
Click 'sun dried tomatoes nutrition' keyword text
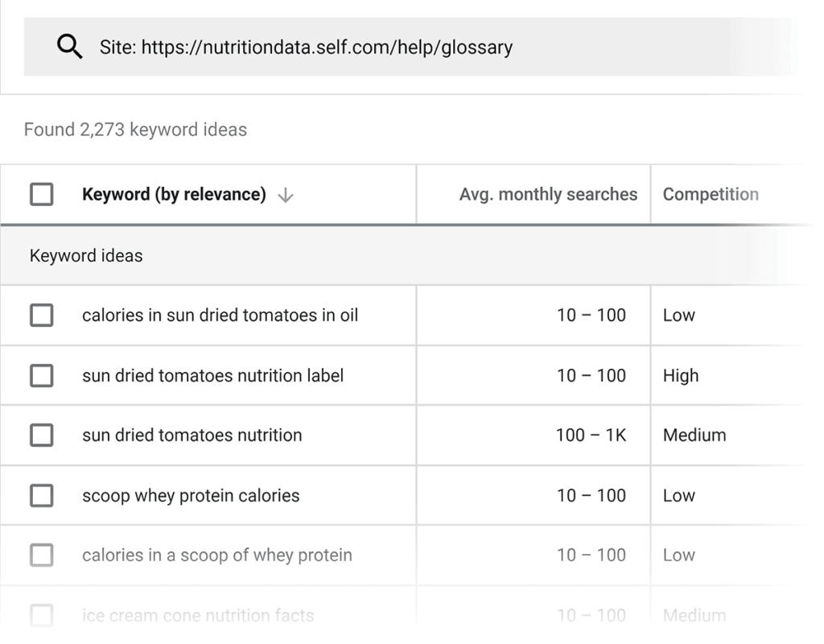tap(192, 436)
